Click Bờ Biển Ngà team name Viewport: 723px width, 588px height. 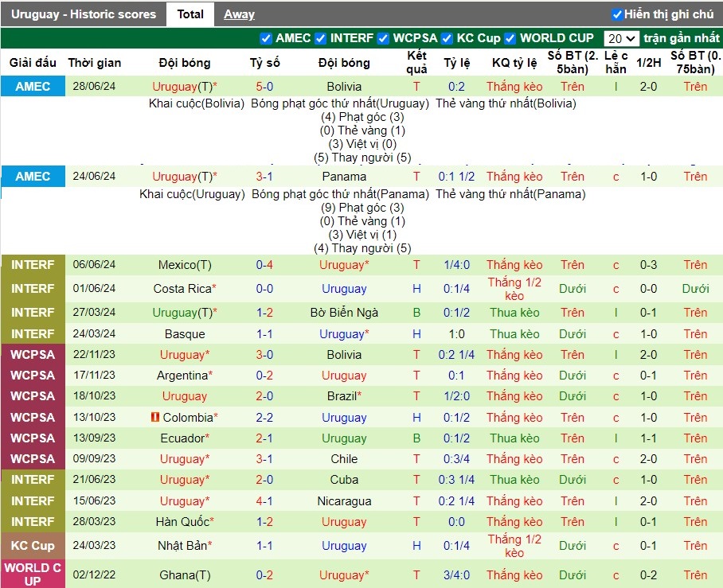coord(344,313)
